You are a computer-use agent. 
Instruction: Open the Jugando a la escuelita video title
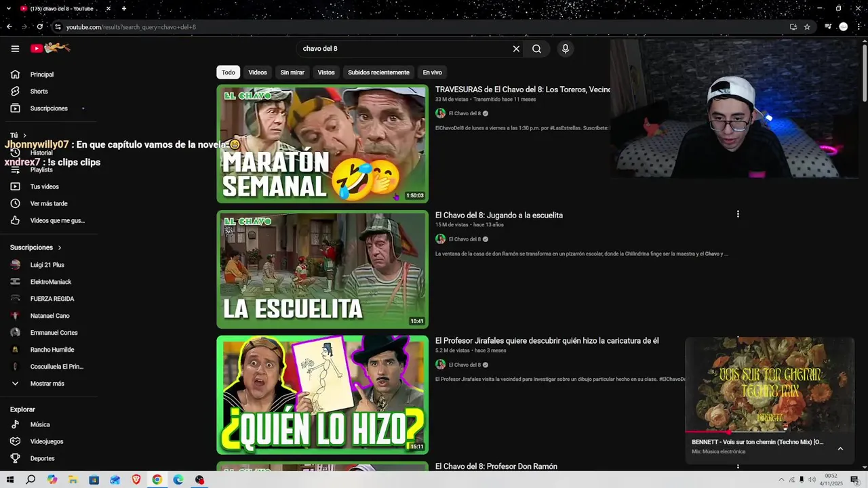tap(499, 216)
